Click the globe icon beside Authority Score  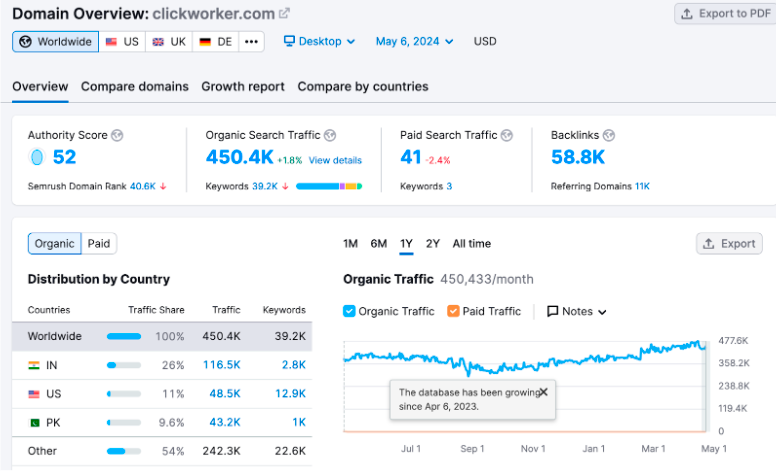coord(117,135)
